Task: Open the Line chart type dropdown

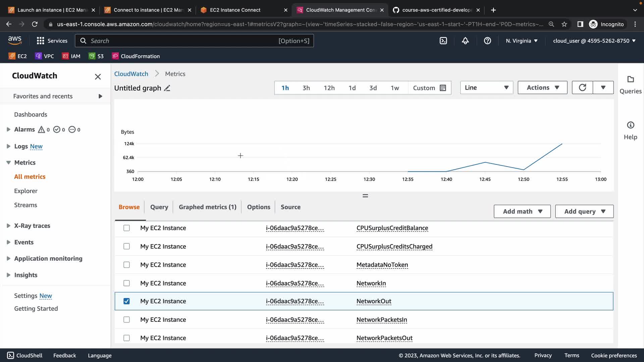Action: [x=486, y=87]
